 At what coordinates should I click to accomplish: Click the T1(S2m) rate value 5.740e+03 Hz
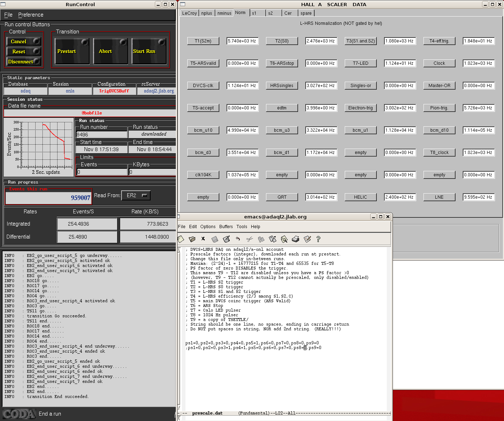(242, 41)
